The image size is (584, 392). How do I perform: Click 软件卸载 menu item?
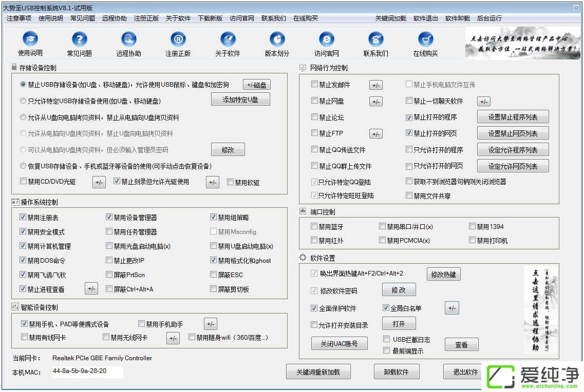click(x=457, y=18)
